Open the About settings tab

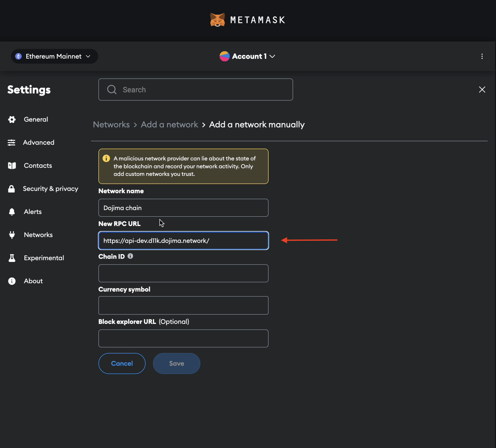33,281
